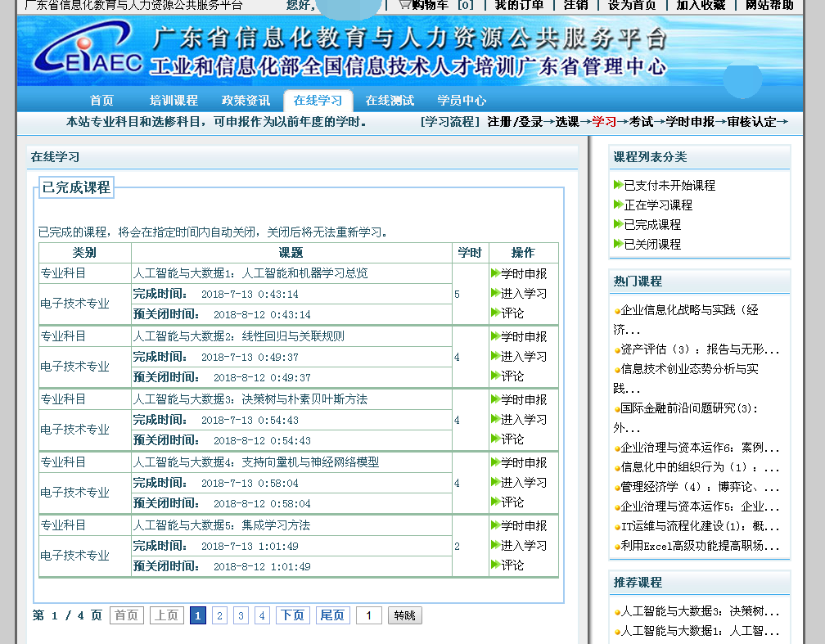Open course 人工智能与大数据4：支持向量机与神经网络模型
This screenshot has height=644, width=825.
[x=256, y=462]
